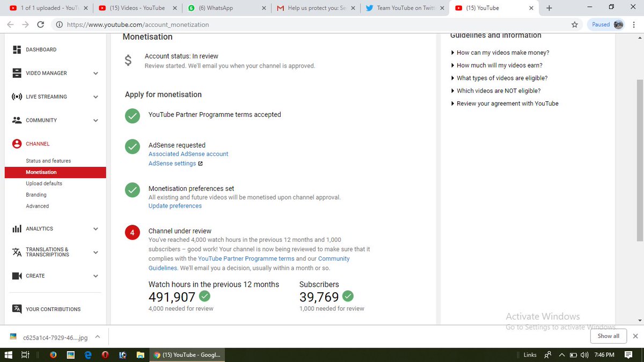Expand the Live Streaming submenu chevron

coord(96,97)
